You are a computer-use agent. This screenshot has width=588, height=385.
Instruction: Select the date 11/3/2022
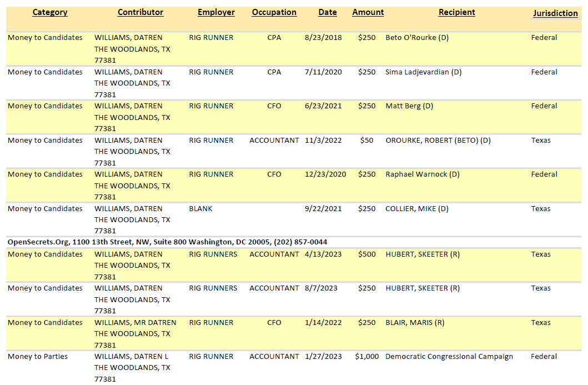323,141
